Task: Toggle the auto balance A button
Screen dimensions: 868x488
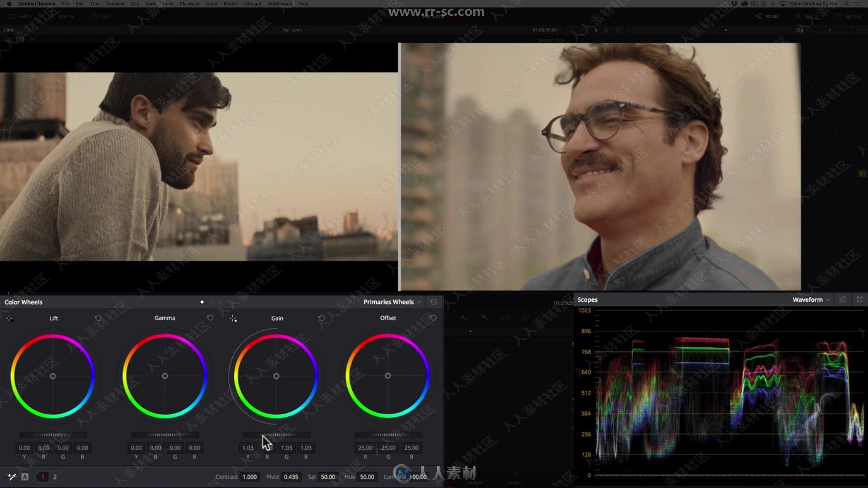Action: (25, 477)
